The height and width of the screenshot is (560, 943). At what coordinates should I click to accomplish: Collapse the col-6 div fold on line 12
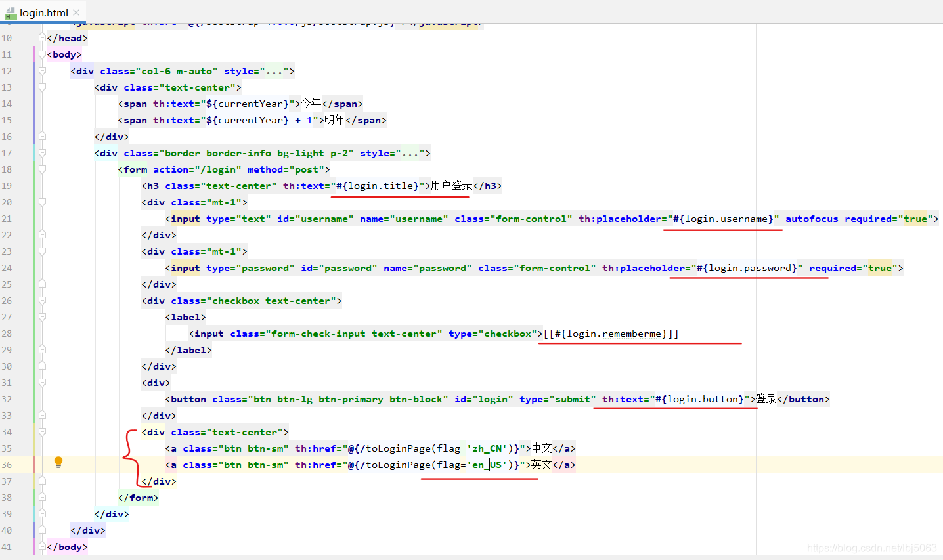click(x=42, y=71)
